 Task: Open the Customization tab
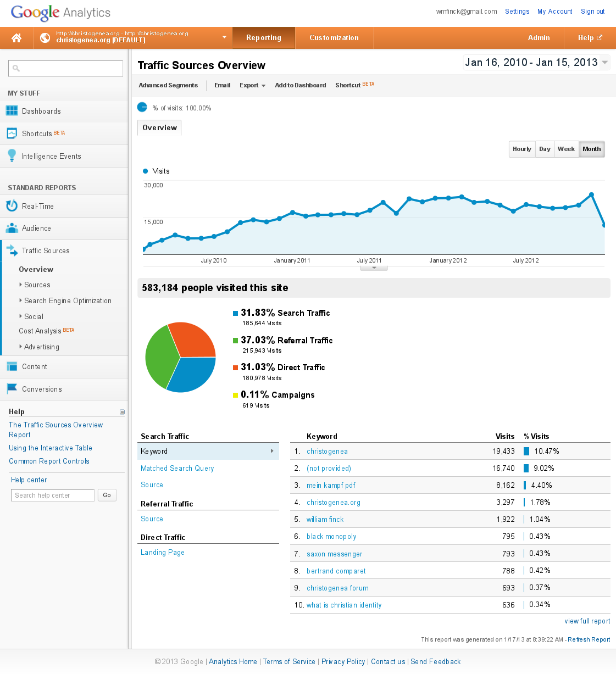334,38
